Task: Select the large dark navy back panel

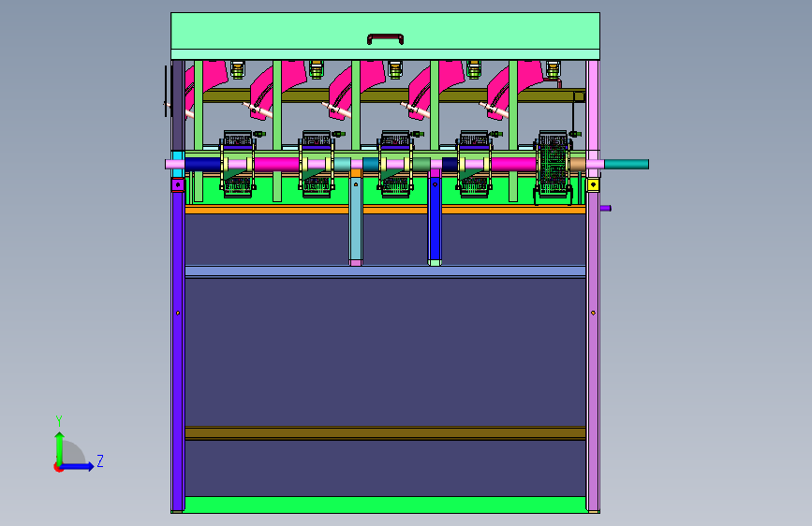Action: point(385,352)
